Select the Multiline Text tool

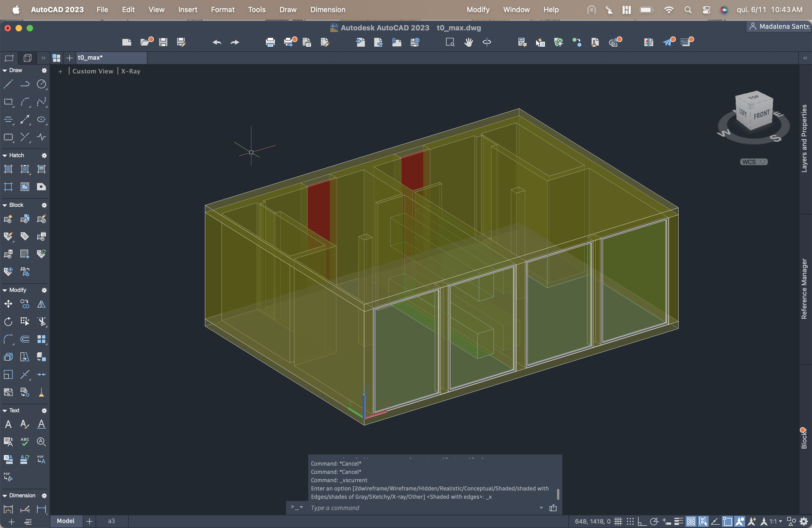pyautogui.click(x=8, y=424)
